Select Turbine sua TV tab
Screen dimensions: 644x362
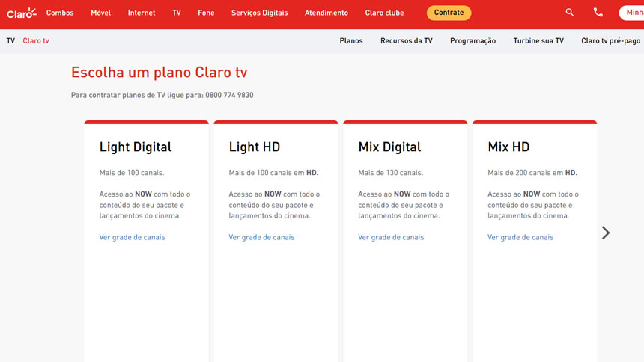coord(538,41)
